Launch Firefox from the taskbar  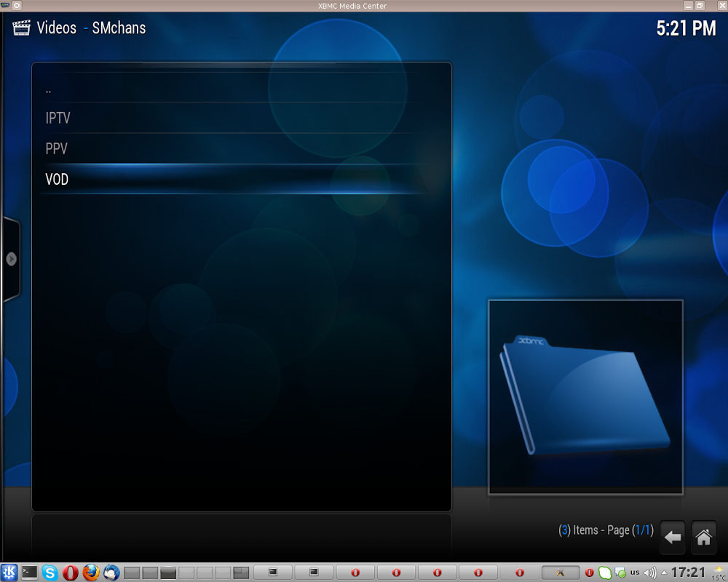point(91,573)
